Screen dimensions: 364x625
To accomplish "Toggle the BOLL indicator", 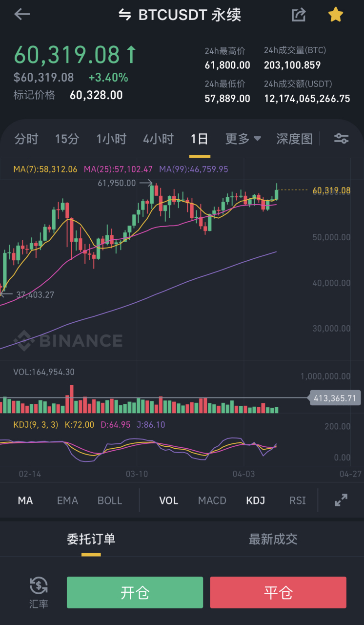I will [x=110, y=500].
